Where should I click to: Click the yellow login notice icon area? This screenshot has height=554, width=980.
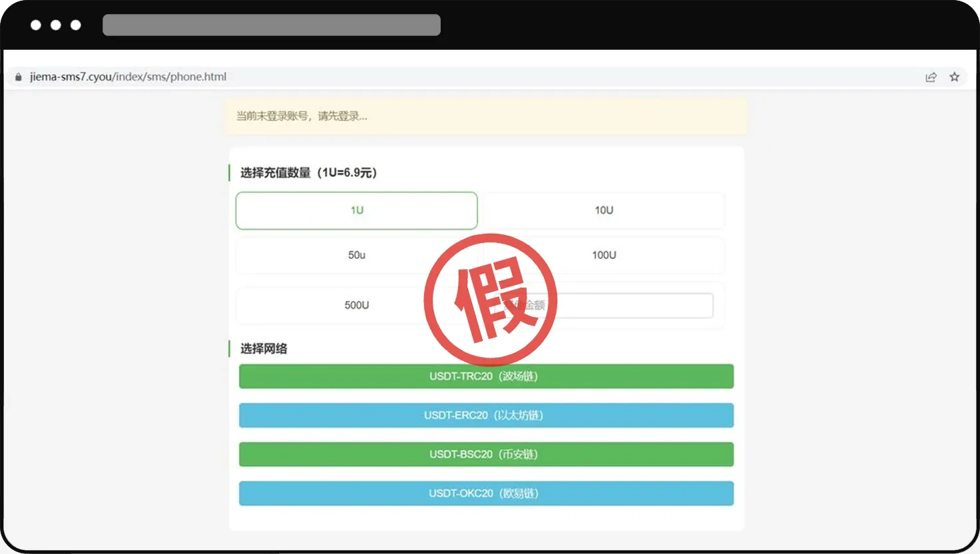click(240, 116)
